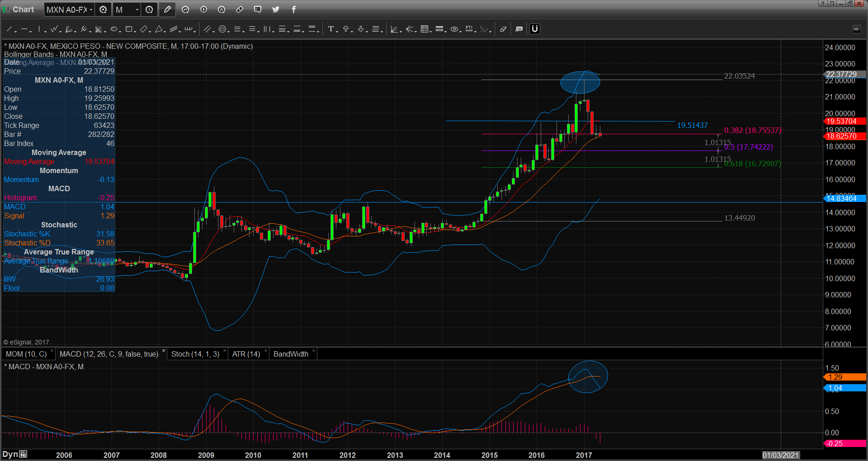
Task: Click the Dyn button at bottom left
Action: [x=10, y=454]
